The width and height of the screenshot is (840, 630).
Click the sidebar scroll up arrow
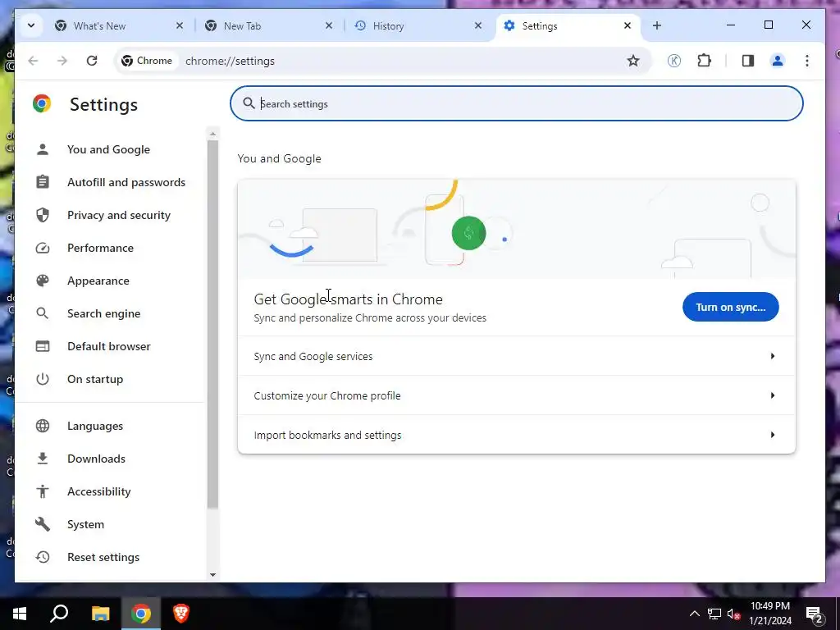(x=212, y=134)
